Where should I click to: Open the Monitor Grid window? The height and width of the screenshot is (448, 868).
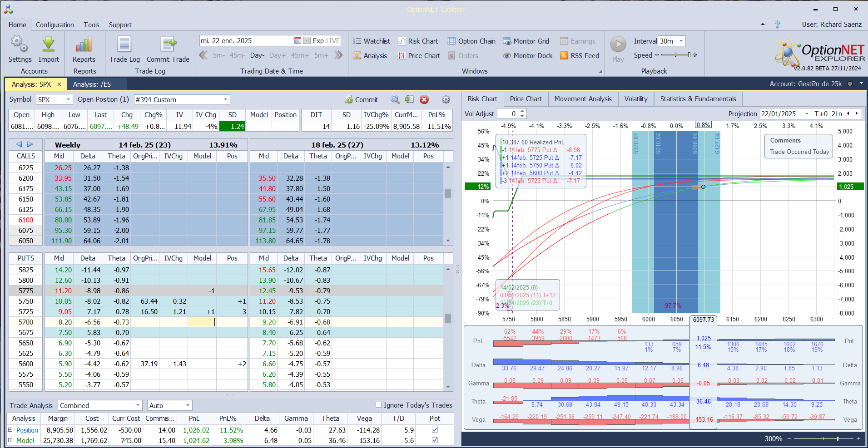526,41
